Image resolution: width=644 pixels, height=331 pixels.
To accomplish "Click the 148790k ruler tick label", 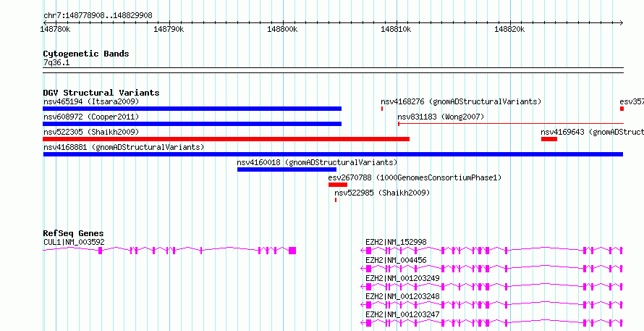I will click(169, 29).
